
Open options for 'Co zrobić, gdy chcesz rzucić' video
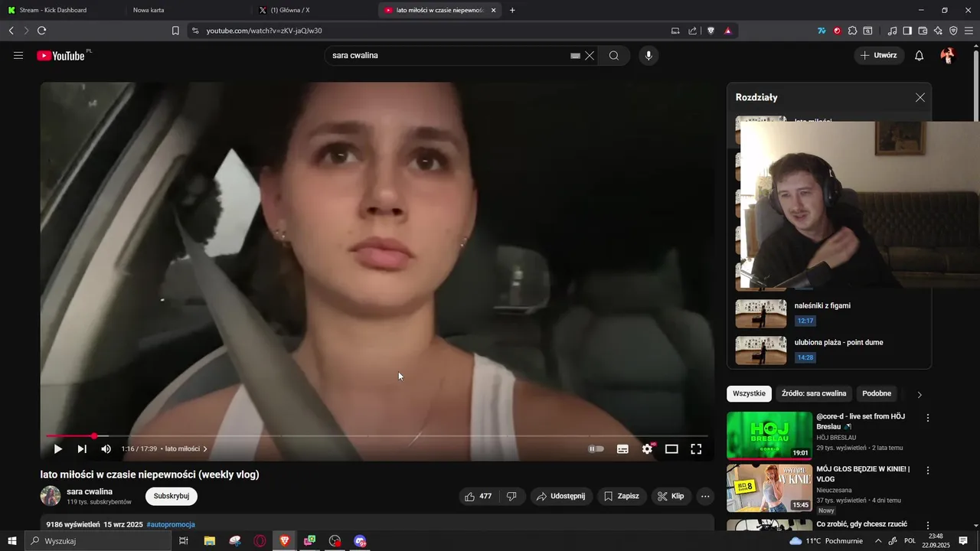click(x=928, y=525)
